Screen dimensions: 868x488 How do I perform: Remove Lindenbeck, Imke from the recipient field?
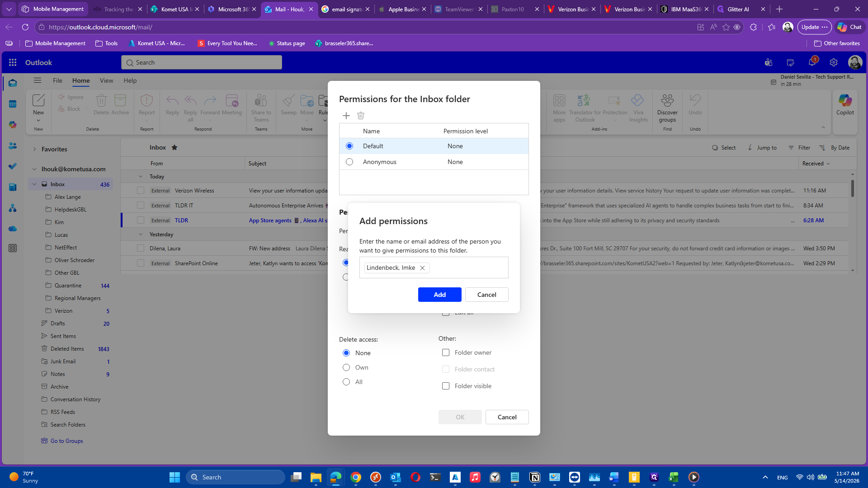[422, 268]
